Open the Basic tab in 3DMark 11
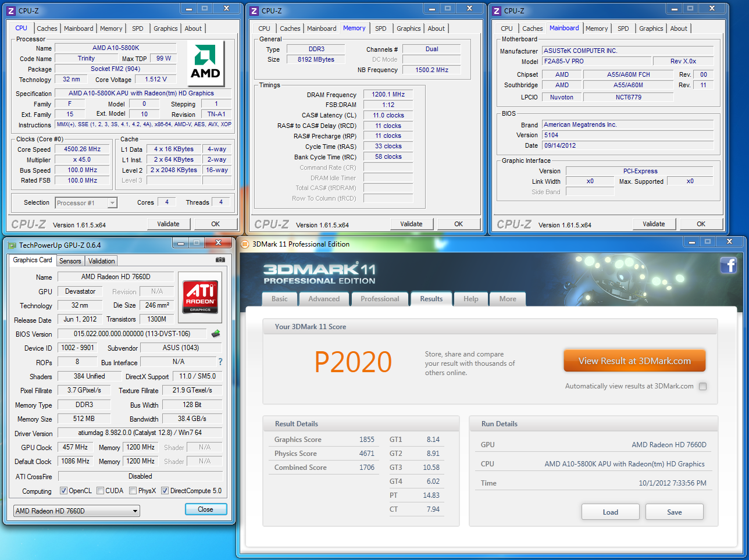 (280, 299)
